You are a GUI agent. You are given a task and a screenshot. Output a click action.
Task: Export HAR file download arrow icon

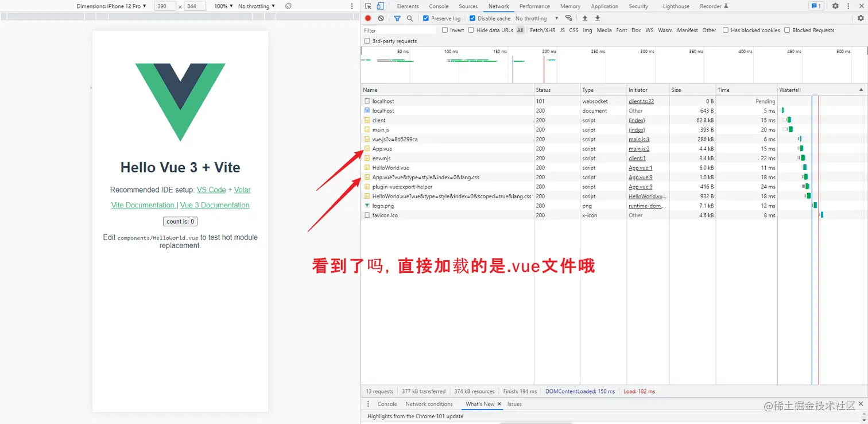(598, 18)
